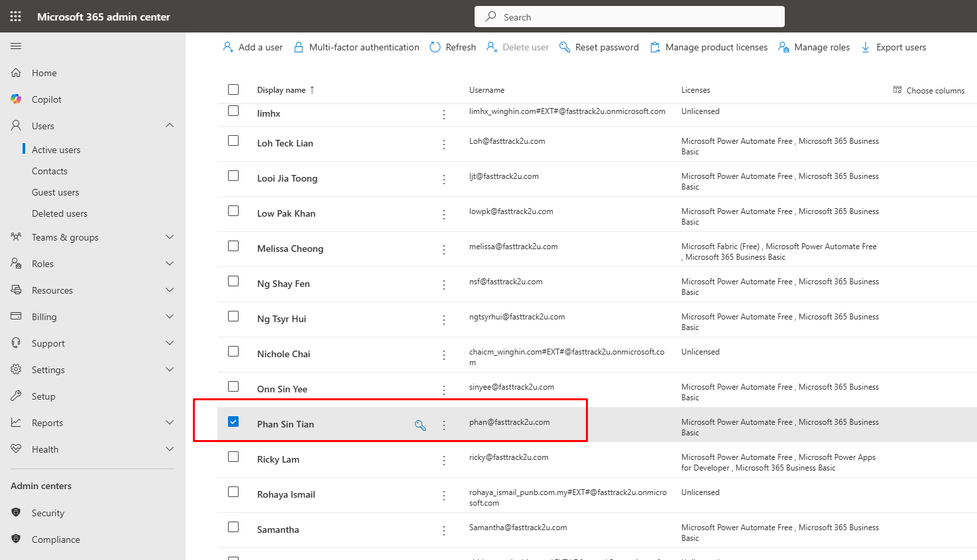This screenshot has width=977, height=560.
Task: Expand the Health section chevron
Action: point(170,449)
